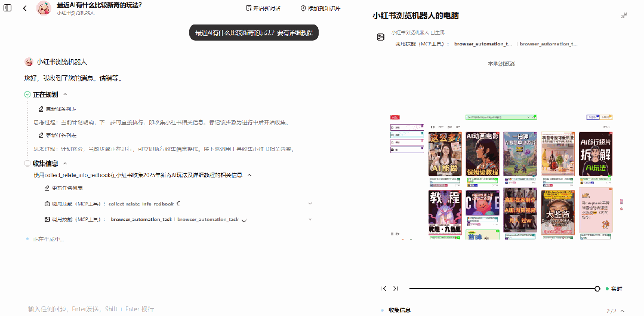
Task: Click the second browser_automation_task label in the chat
Action: (x=208, y=219)
